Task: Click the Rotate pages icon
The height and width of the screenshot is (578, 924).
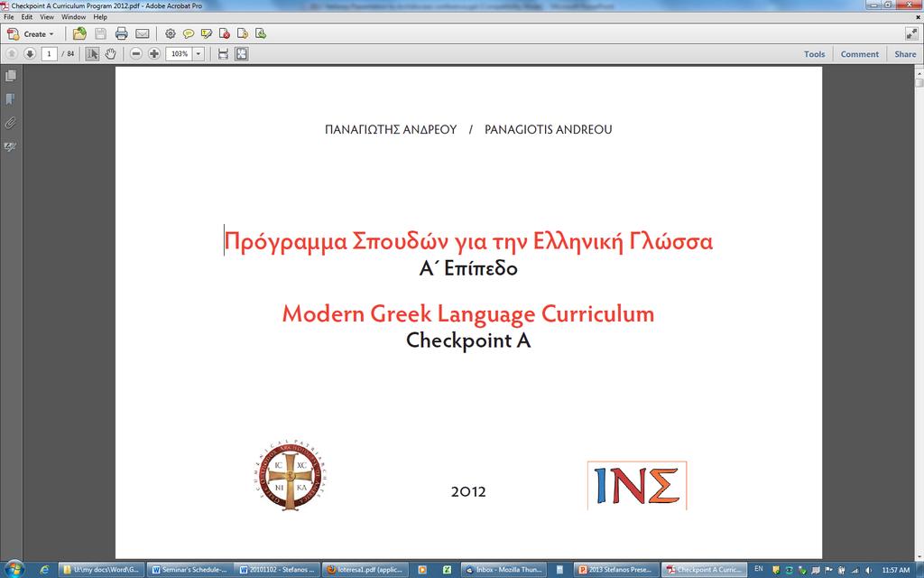Action: pos(242,34)
